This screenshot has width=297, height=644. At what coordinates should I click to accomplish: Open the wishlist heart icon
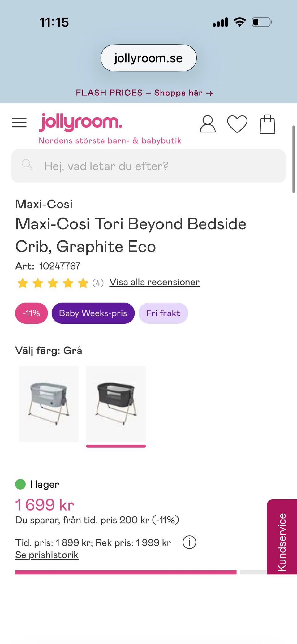[x=237, y=124]
